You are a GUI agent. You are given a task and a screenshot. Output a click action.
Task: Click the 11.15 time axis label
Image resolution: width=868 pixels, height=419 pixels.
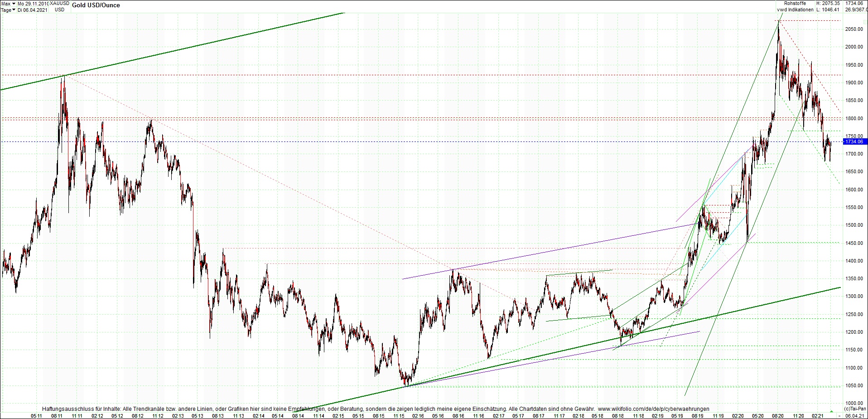point(399,416)
